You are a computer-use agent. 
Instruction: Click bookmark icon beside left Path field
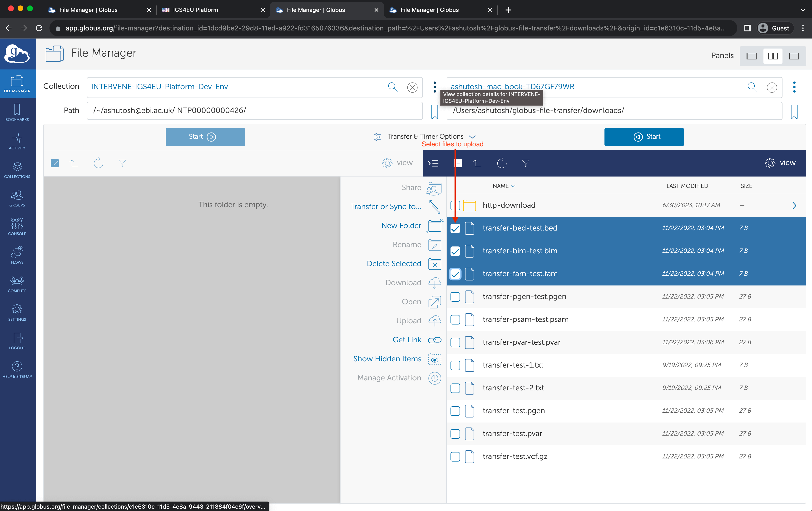[434, 111]
